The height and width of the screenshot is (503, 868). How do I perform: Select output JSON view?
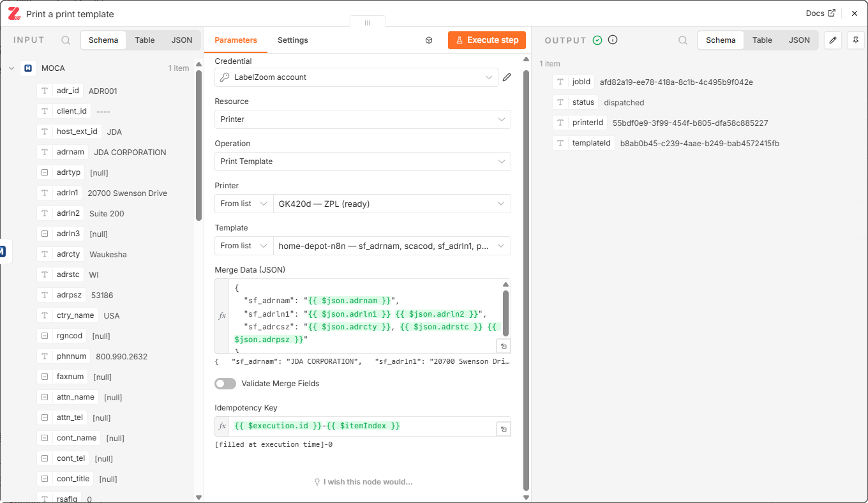pyautogui.click(x=799, y=40)
